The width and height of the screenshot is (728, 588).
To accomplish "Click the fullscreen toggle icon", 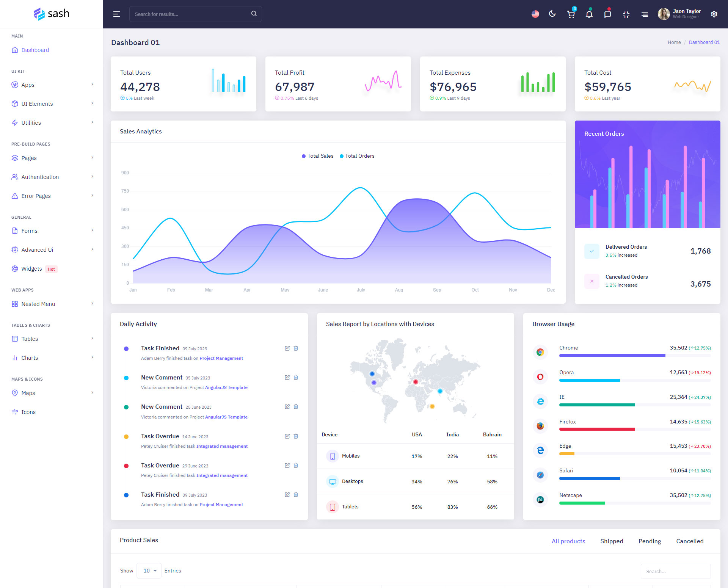I will click(x=626, y=14).
